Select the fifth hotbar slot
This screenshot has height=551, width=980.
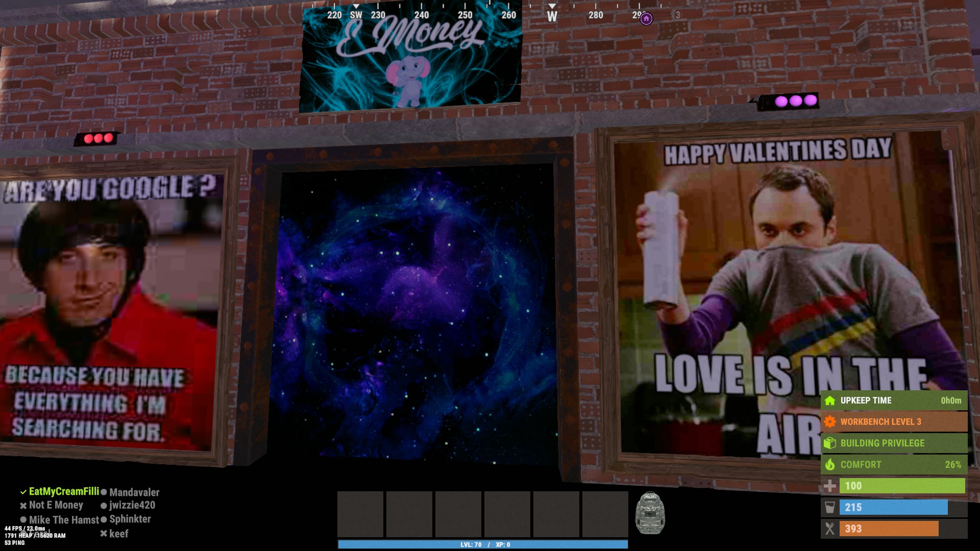click(x=556, y=514)
